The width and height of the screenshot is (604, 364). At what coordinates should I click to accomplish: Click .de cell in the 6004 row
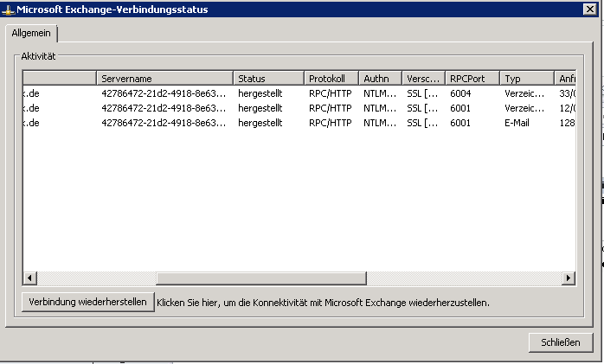click(x=31, y=93)
